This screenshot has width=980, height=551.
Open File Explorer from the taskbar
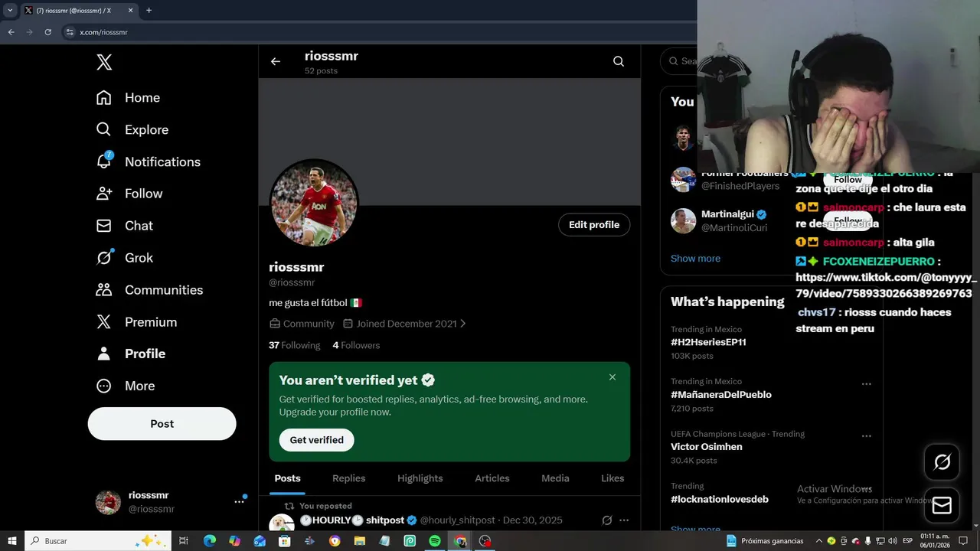359,541
